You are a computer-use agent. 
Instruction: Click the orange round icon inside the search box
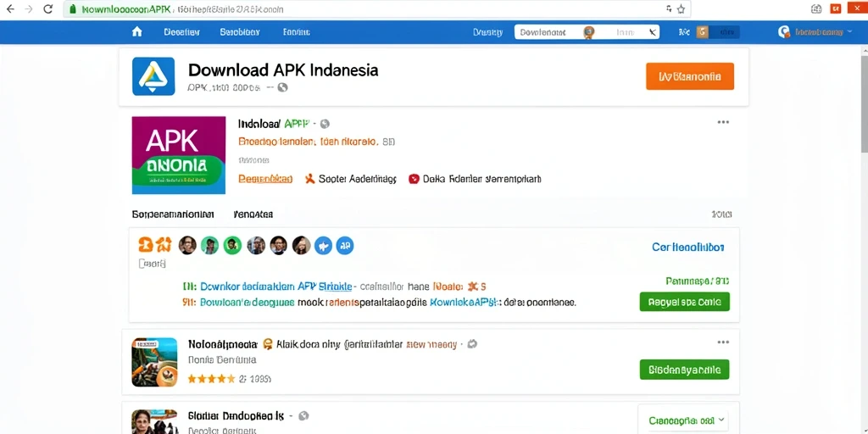click(589, 32)
